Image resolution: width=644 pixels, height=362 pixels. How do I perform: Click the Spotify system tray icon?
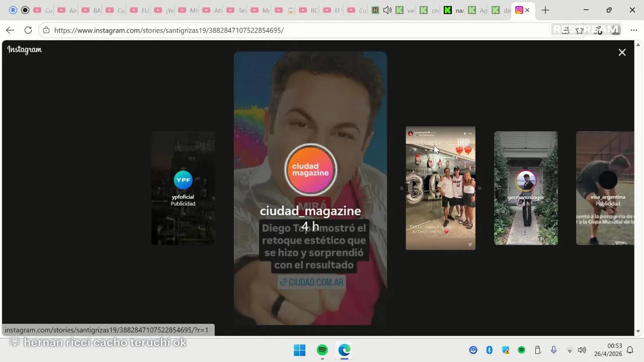(522, 350)
